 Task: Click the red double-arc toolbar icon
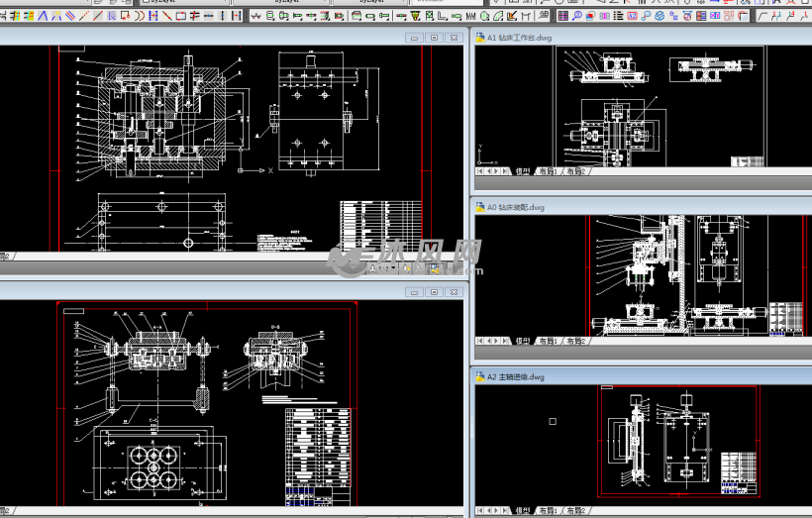point(140,16)
